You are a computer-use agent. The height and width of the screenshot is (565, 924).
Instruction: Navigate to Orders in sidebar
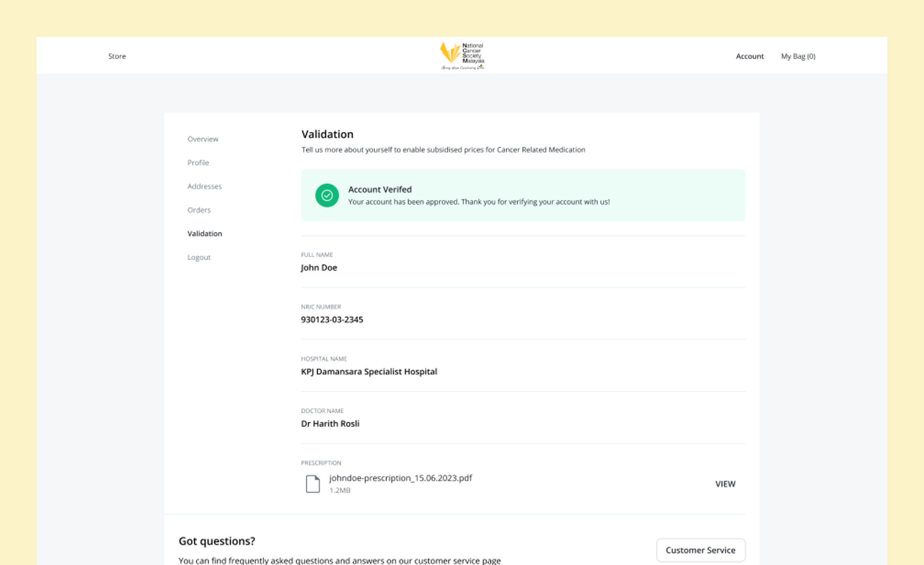click(x=199, y=210)
